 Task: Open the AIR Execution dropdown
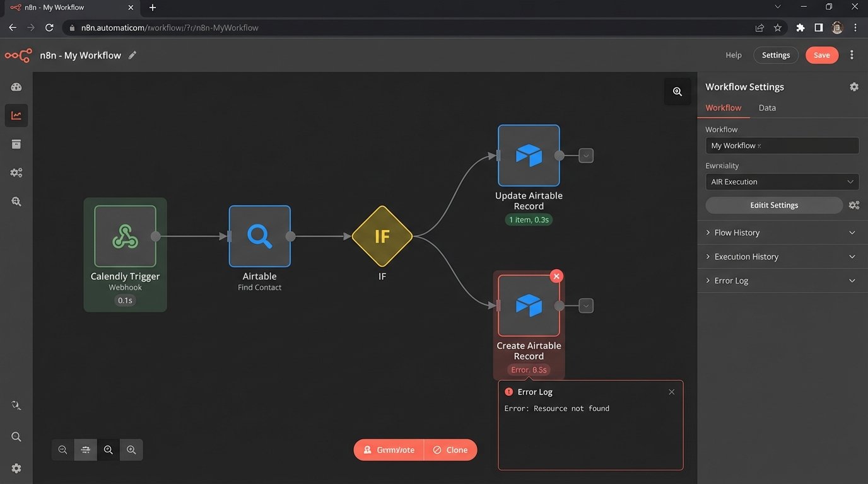point(782,181)
